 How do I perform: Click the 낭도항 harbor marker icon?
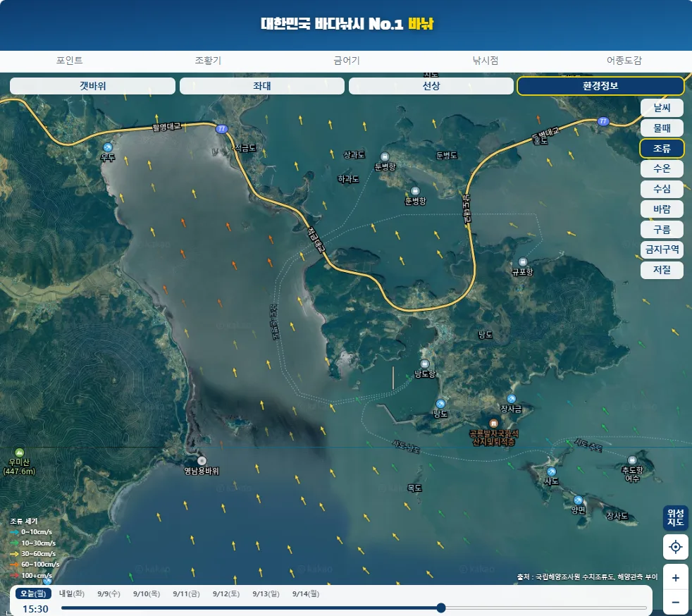[x=424, y=364]
